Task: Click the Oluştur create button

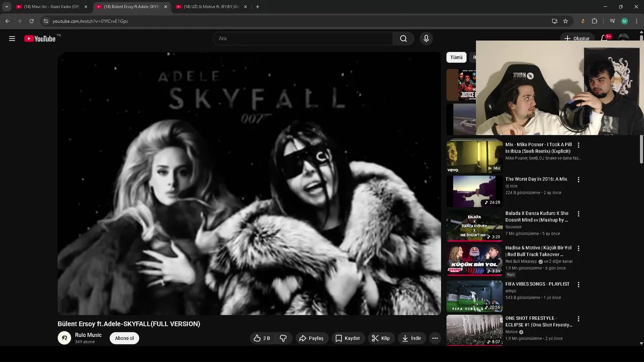Action: coord(577,39)
